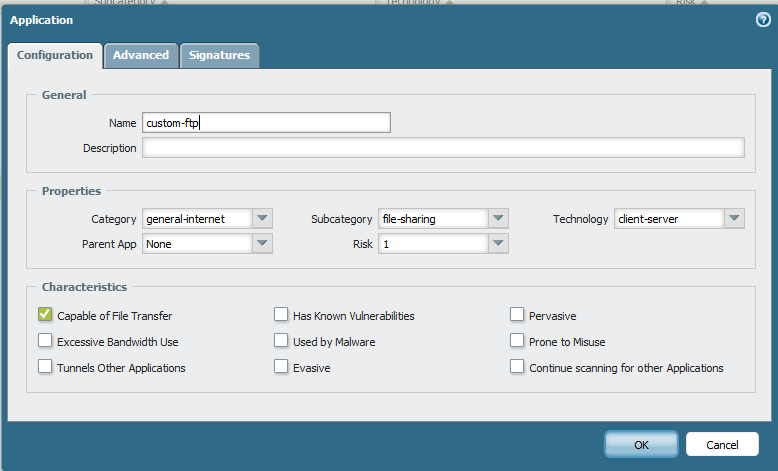Uncheck Capable of File Transfer
The height and width of the screenshot is (471, 778).
click(x=45, y=315)
